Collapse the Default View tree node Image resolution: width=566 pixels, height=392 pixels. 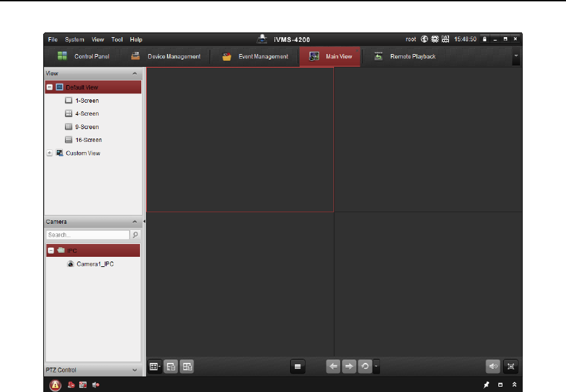coord(50,87)
